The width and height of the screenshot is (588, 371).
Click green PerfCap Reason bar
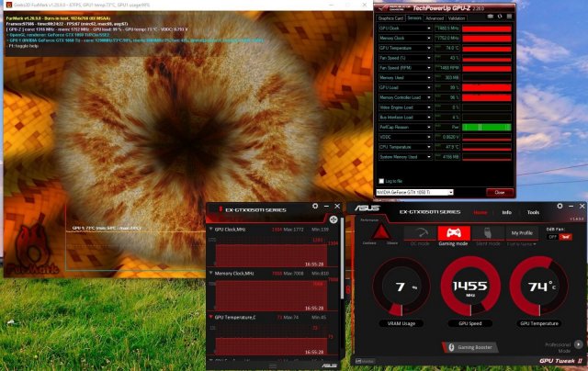pos(487,128)
